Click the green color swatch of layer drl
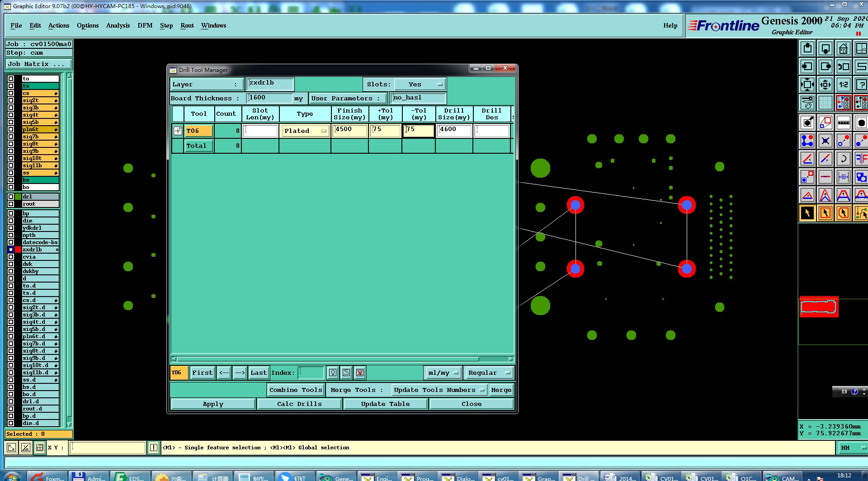Viewport: 868px width, 481px height. [18, 197]
